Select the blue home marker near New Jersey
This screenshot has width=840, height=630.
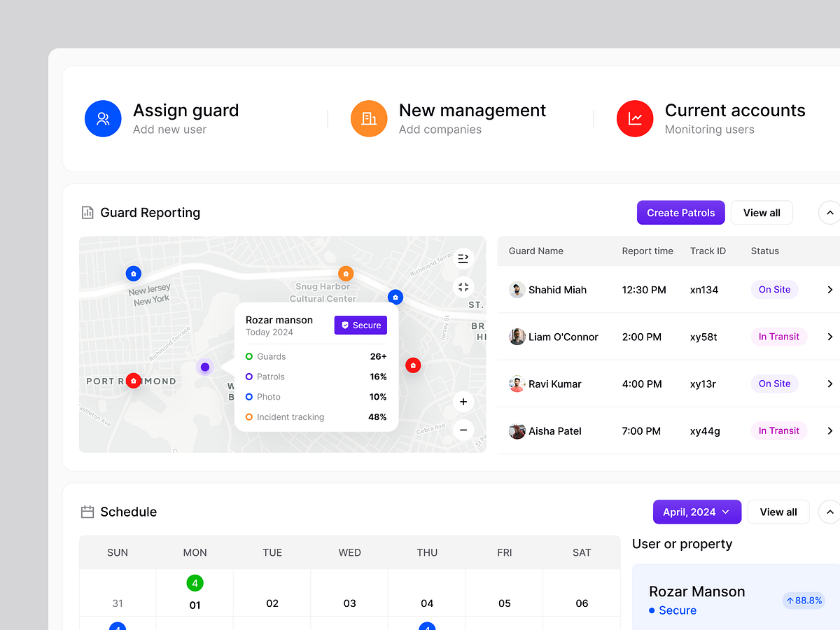133,274
